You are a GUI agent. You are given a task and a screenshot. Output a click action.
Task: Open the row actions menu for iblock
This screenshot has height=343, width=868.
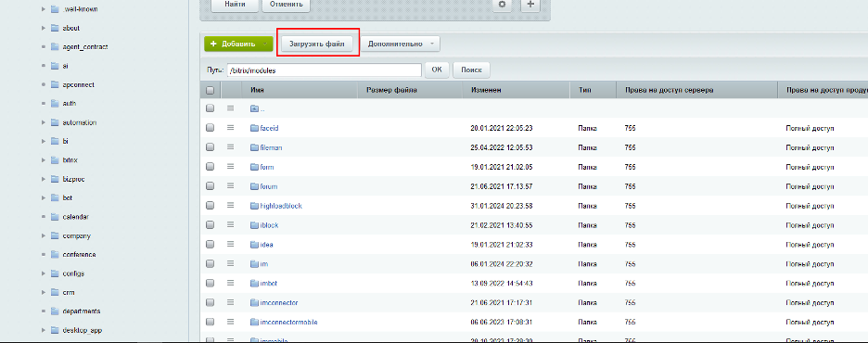click(x=230, y=225)
